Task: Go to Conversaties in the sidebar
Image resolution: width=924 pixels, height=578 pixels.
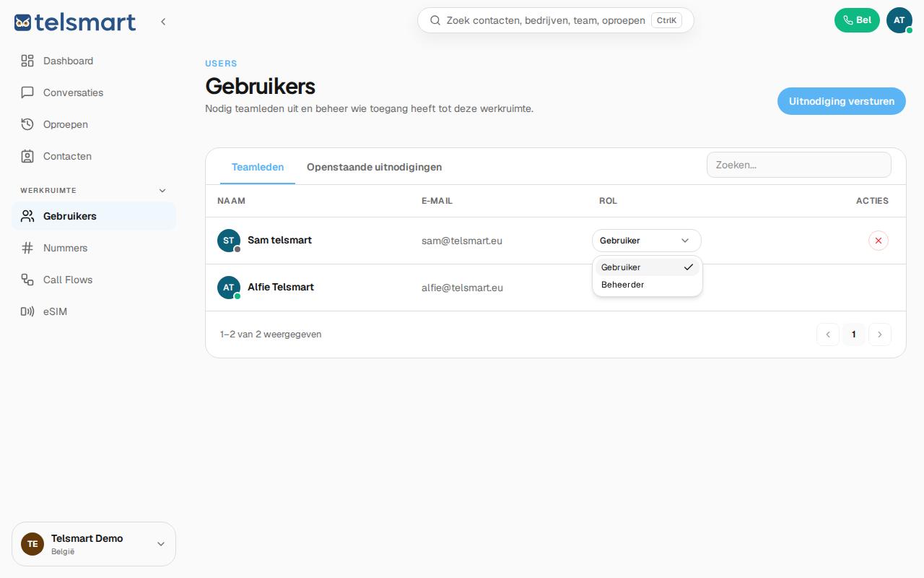Action: click(94, 92)
